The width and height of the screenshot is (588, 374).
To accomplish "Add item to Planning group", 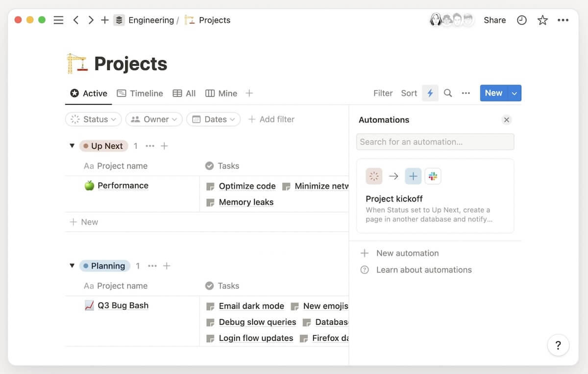I will [x=167, y=266].
